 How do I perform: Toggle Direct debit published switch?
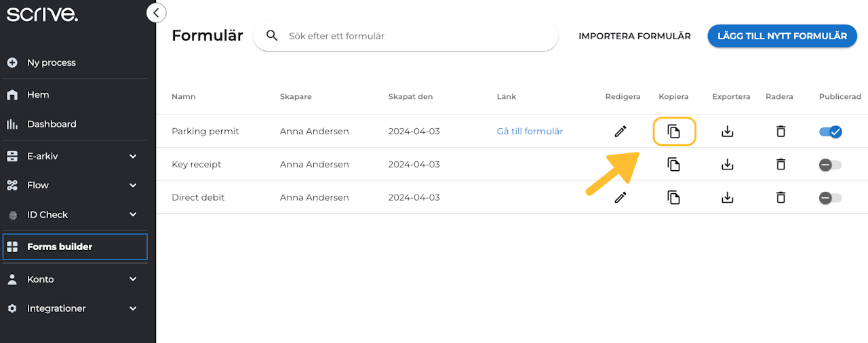[830, 198]
